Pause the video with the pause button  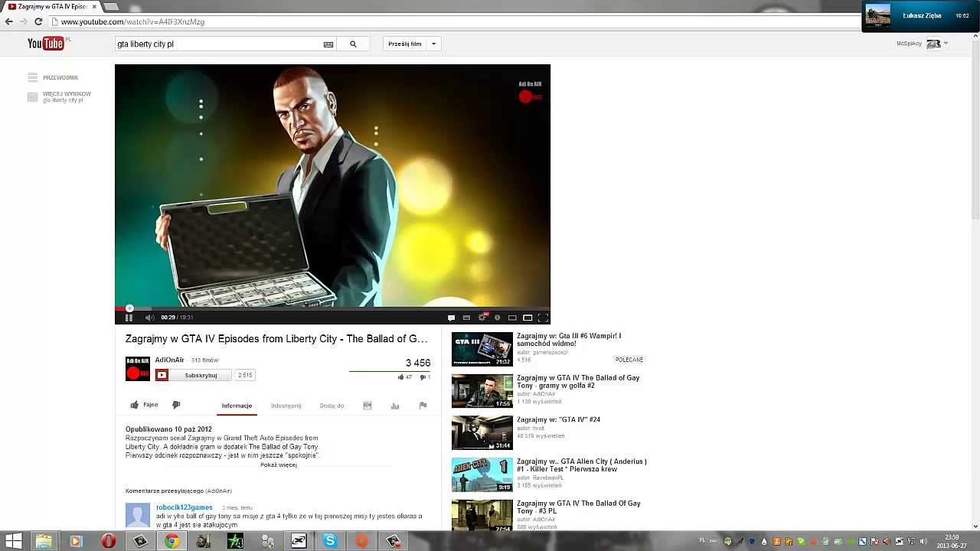(x=129, y=318)
